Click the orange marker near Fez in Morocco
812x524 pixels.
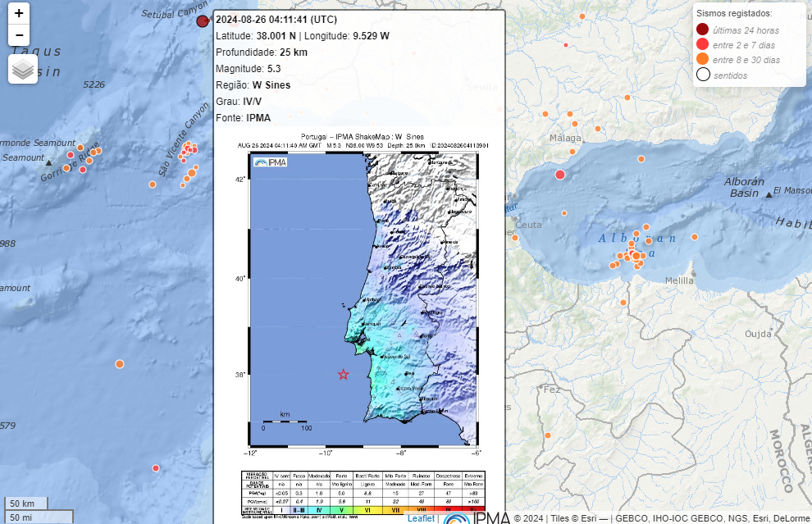pos(548,435)
